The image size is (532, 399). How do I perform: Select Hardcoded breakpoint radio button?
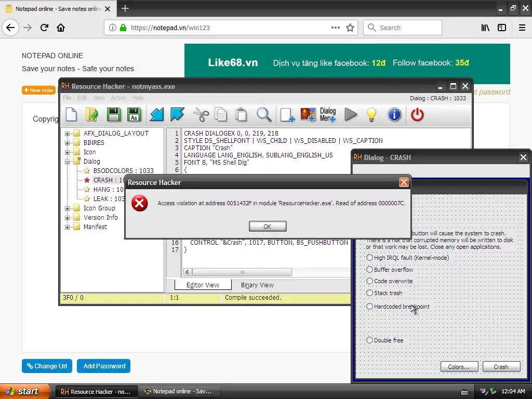pyautogui.click(x=369, y=307)
